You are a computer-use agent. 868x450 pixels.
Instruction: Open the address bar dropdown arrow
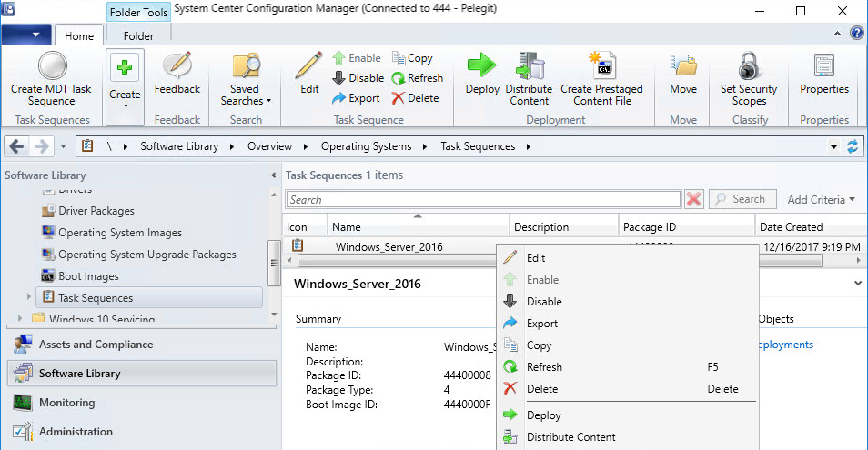click(x=833, y=147)
